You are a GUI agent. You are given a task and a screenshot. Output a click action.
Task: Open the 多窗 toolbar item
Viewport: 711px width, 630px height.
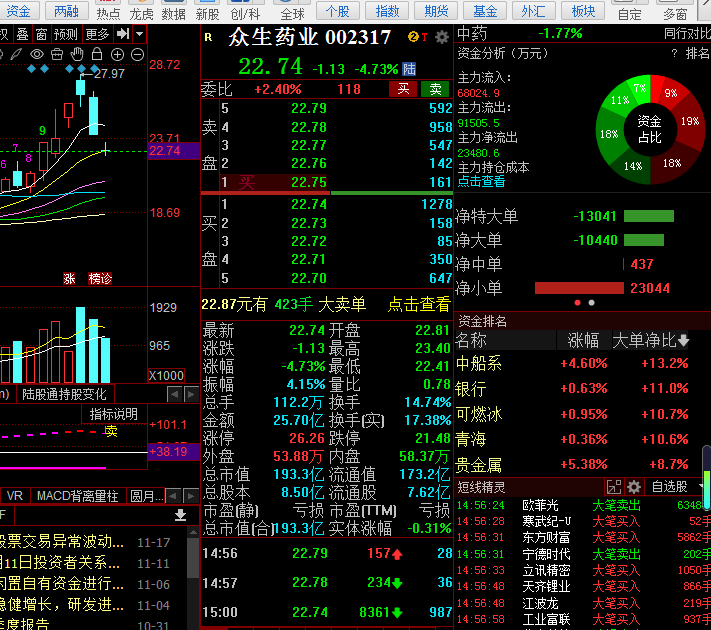point(675,12)
